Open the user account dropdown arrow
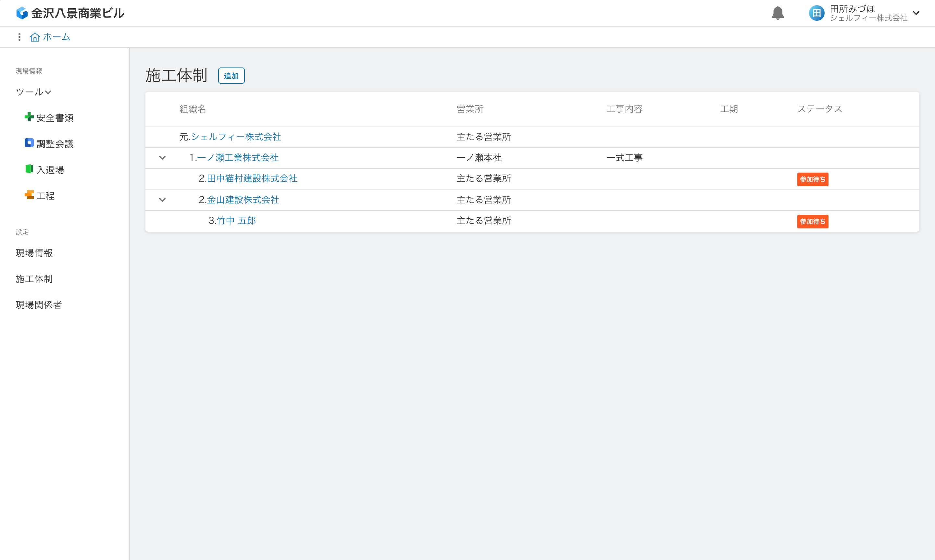 pos(916,13)
